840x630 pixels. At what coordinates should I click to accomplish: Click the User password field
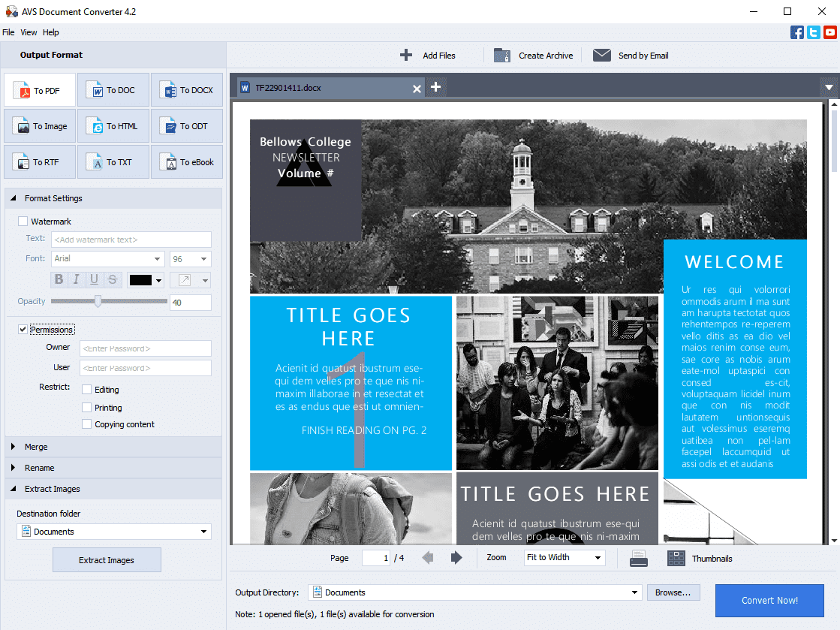(x=145, y=368)
